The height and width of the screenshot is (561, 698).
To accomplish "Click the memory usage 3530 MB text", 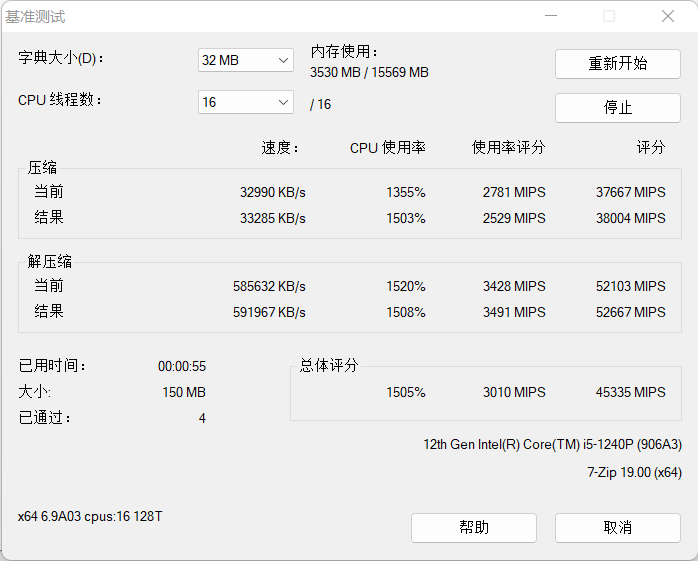I will pos(335,72).
